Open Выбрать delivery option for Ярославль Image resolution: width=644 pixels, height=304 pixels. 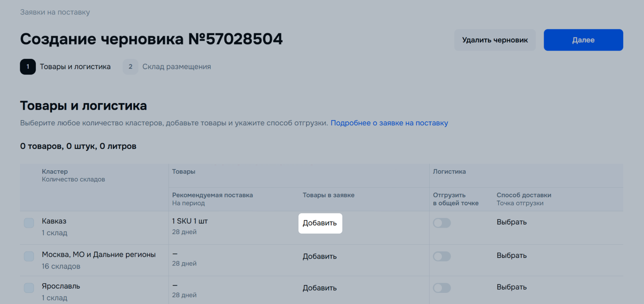click(x=512, y=287)
